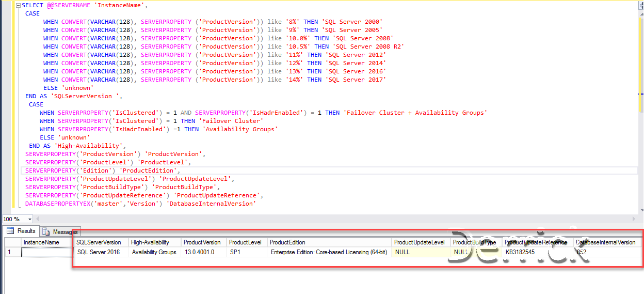Screen dimensions: 644x294
Task: Click the 13.0.4001.0 version cell
Action: pos(203,252)
